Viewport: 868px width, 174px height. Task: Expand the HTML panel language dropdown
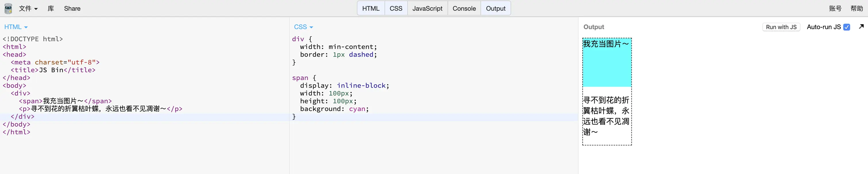click(16, 27)
